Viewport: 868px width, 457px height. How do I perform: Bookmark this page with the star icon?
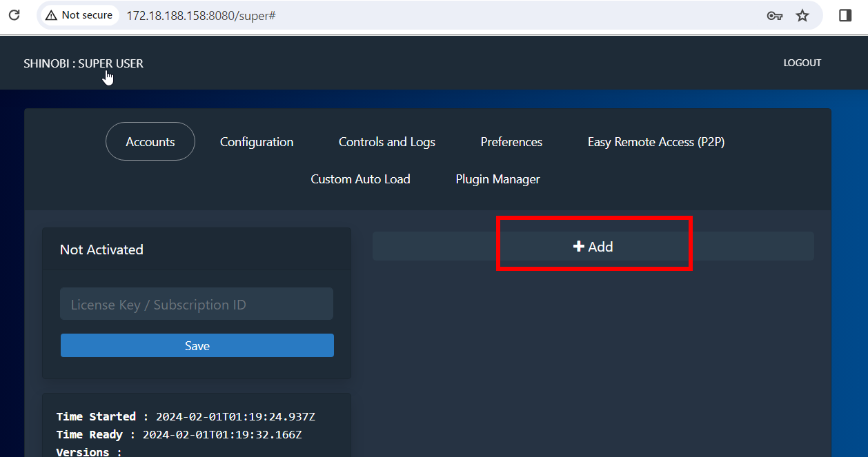coord(802,15)
